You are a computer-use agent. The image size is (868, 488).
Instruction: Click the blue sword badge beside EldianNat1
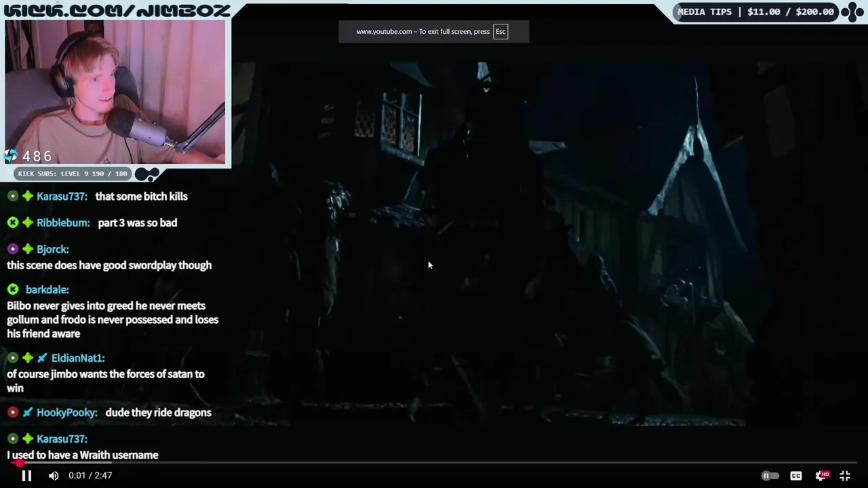point(42,358)
